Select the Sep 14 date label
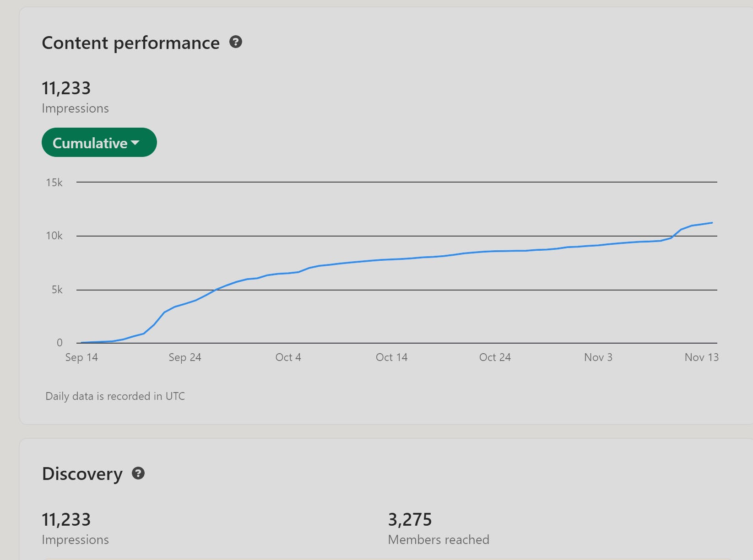 point(81,357)
